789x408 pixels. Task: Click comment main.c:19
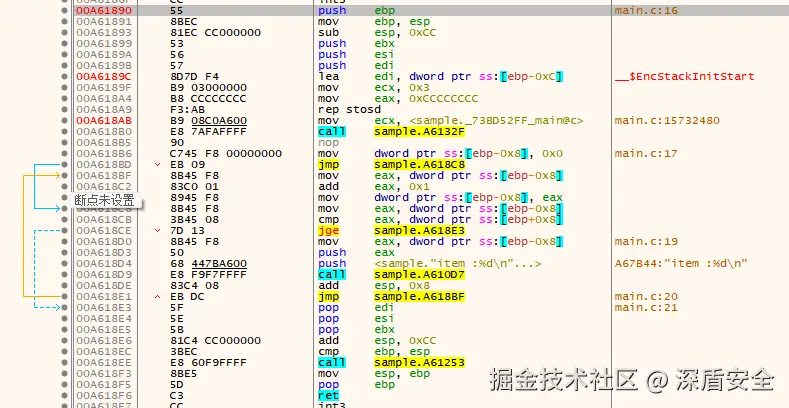pos(646,241)
